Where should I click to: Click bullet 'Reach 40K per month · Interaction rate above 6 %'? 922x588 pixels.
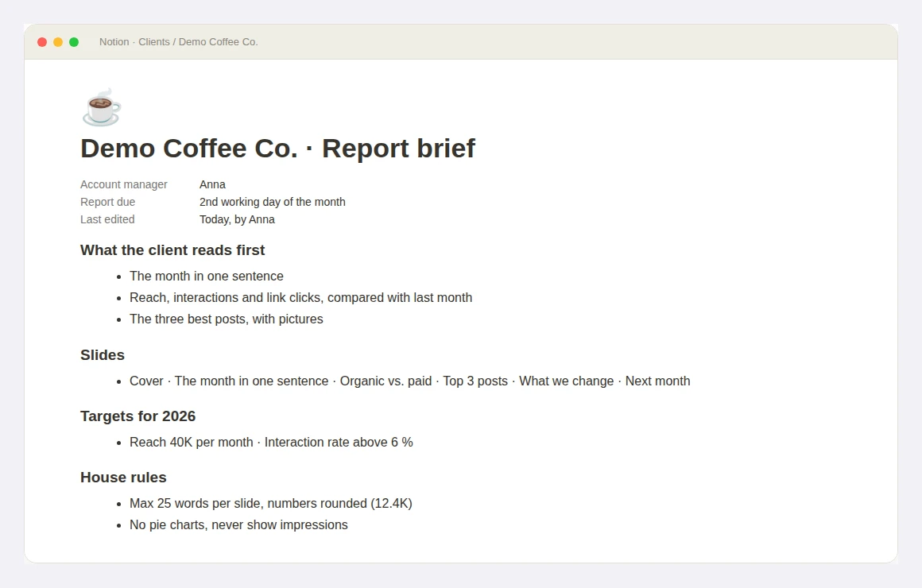(x=271, y=442)
